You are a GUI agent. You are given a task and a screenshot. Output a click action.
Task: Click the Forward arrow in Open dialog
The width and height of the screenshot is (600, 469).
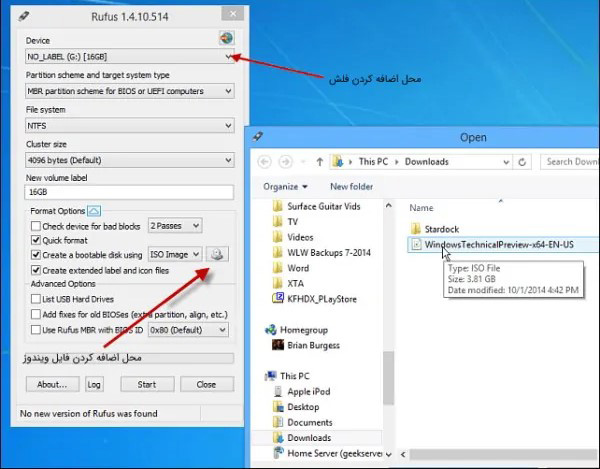tap(285, 162)
